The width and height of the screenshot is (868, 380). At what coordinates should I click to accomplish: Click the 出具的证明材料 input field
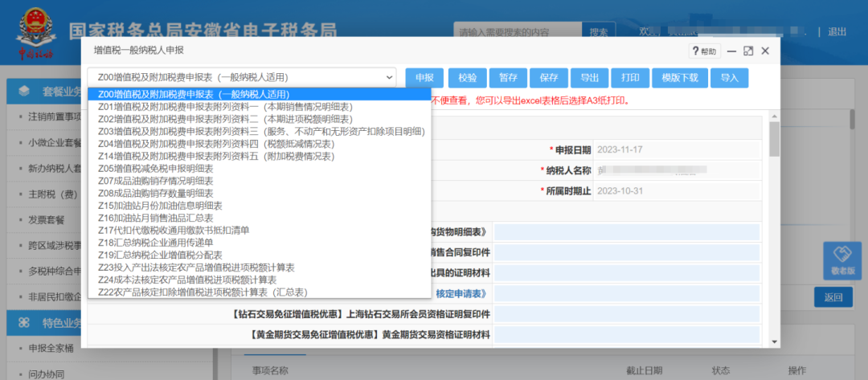point(627,272)
